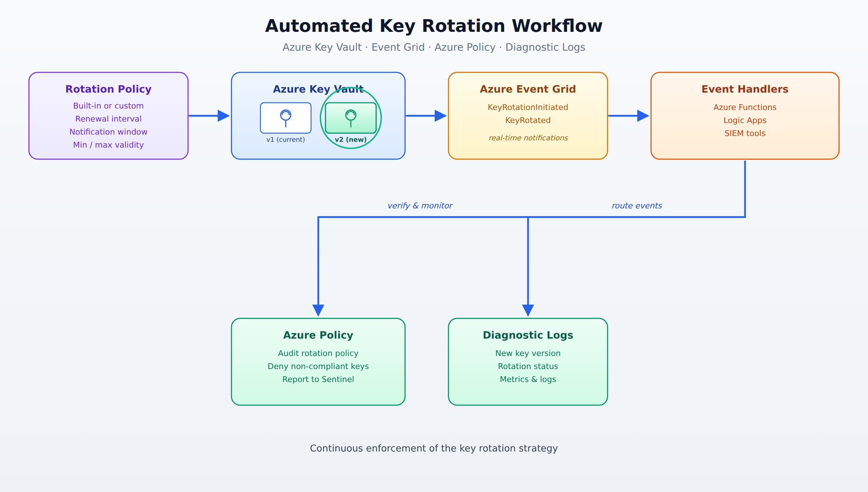
Task: Click the 'Automated Key Rotation Workflow' title
Action: coord(434,26)
